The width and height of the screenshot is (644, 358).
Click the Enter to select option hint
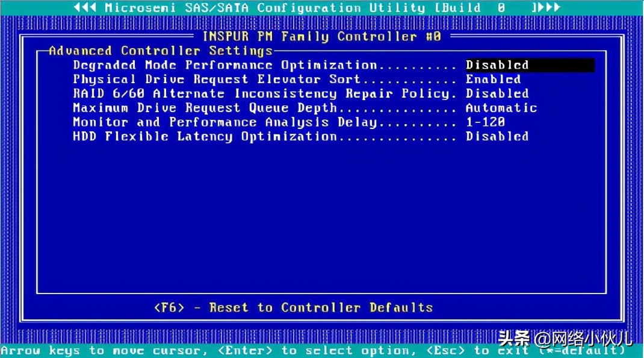point(317,351)
